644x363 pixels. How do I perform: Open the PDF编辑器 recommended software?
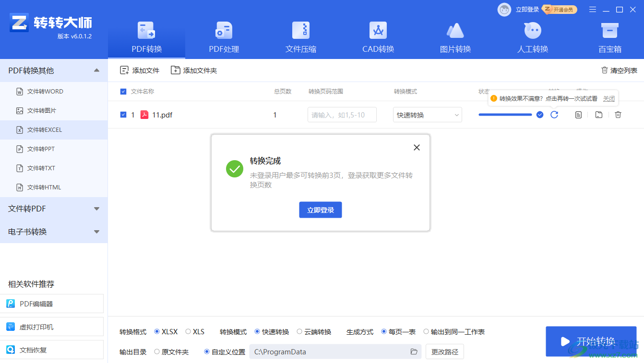[x=52, y=304]
